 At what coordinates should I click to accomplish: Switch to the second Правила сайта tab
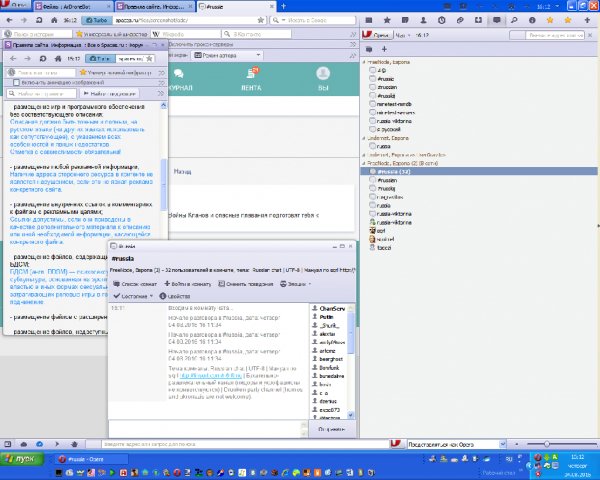pyautogui.click(x=154, y=7)
